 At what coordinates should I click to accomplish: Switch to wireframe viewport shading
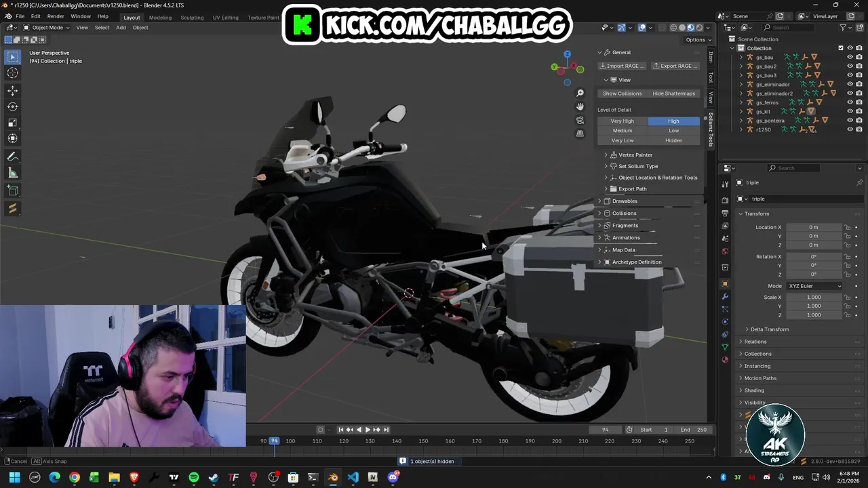(x=673, y=28)
